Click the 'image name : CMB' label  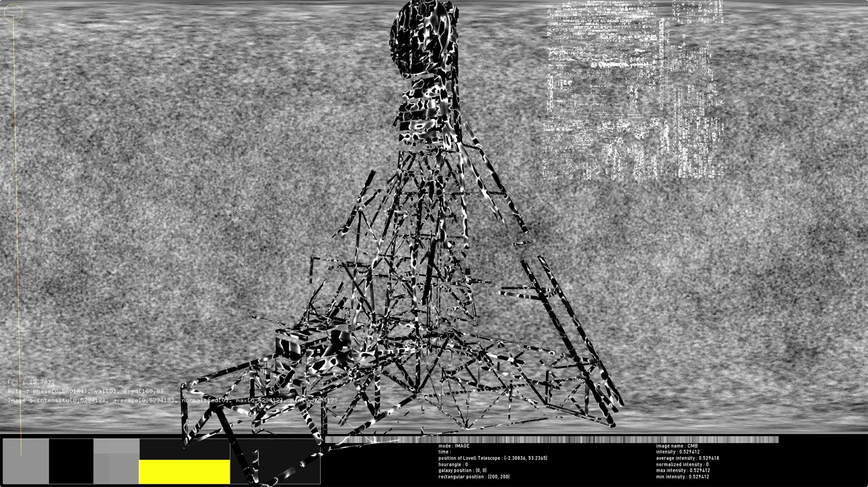tap(677, 446)
